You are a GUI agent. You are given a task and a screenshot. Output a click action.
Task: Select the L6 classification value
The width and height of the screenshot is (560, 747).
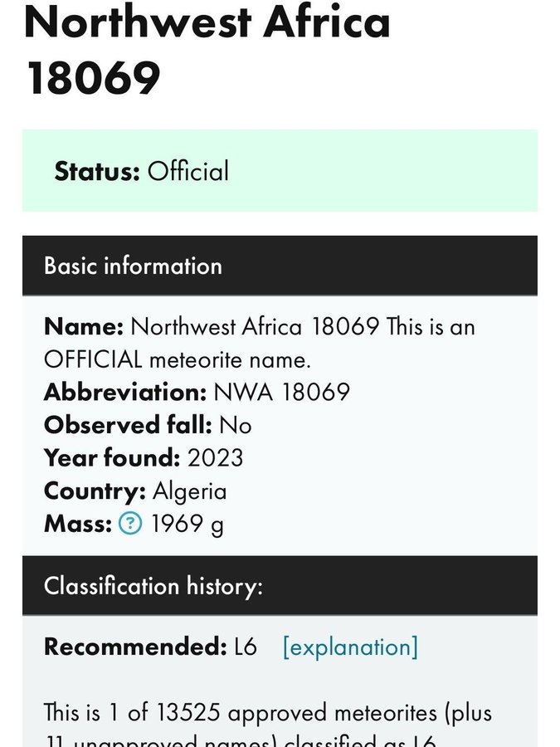tap(246, 647)
